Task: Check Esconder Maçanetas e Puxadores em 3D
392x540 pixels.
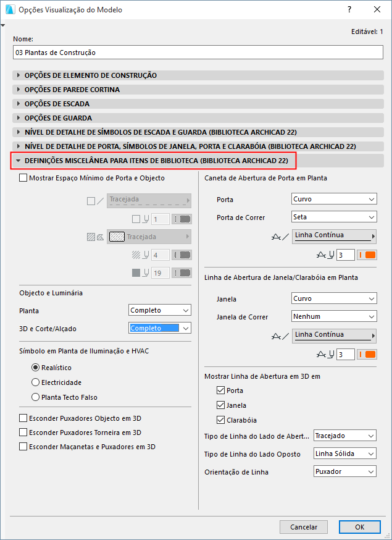Action: pyautogui.click(x=23, y=447)
